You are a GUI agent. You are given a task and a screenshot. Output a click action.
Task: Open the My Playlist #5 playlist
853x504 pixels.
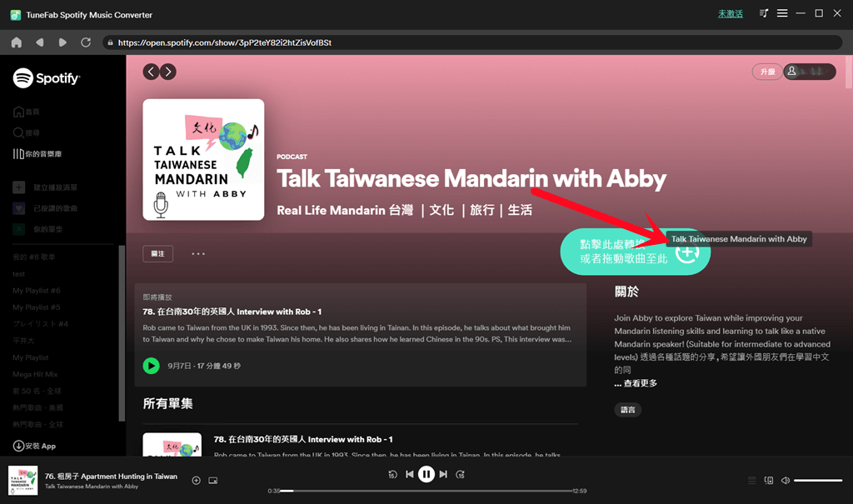coord(37,307)
